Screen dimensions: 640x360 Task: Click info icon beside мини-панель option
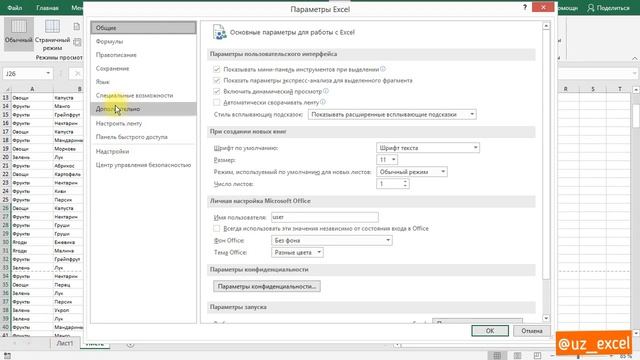(383, 69)
